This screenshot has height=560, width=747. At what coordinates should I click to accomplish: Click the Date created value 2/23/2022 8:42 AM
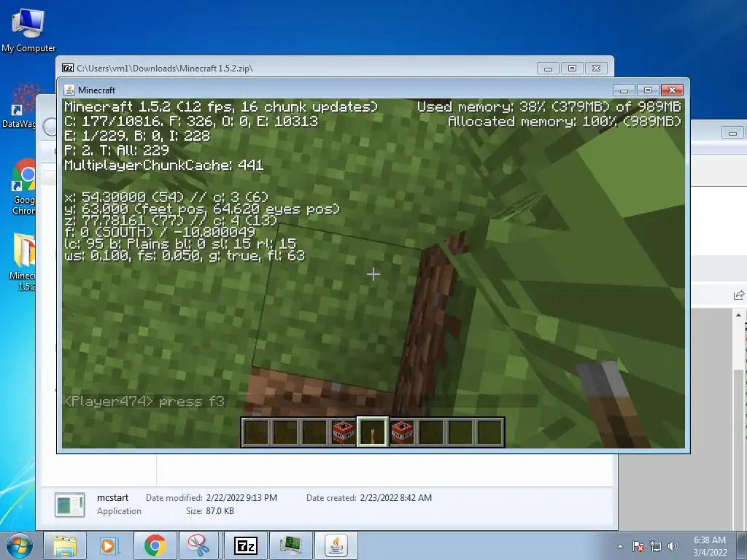click(x=396, y=497)
